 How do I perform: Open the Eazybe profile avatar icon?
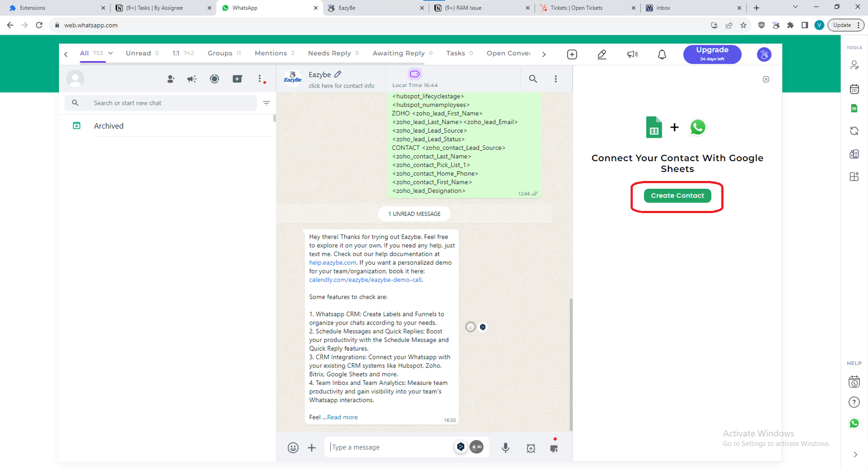pyautogui.click(x=764, y=54)
